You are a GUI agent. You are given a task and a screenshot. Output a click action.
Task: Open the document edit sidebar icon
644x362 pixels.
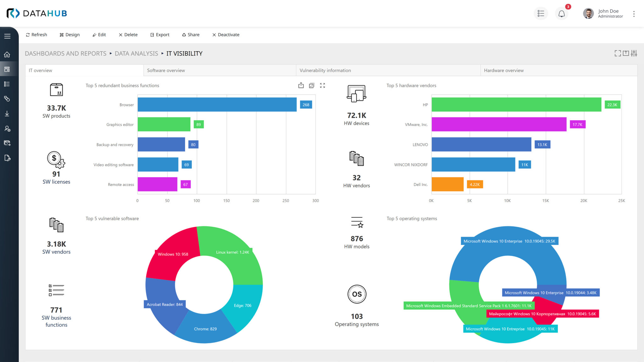pyautogui.click(x=7, y=158)
